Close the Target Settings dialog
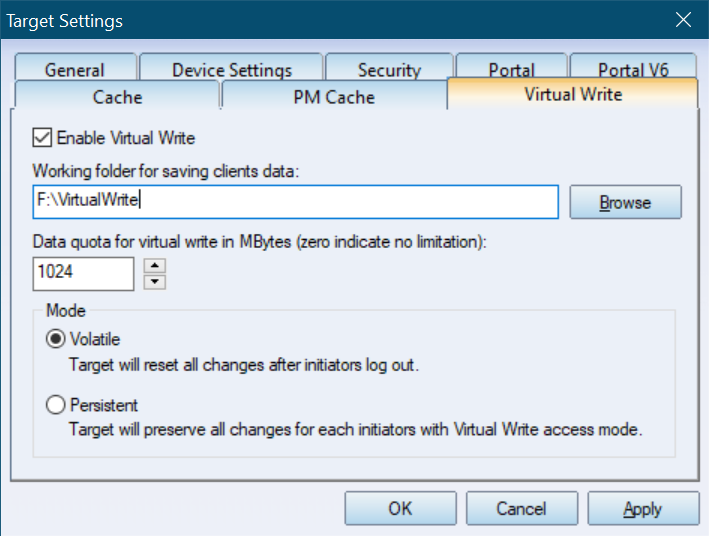709x536 pixels. pyautogui.click(x=683, y=19)
